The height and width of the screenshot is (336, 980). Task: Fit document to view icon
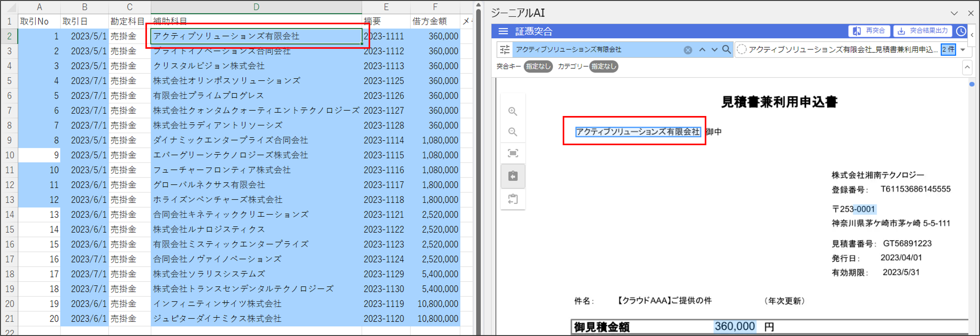click(x=513, y=153)
